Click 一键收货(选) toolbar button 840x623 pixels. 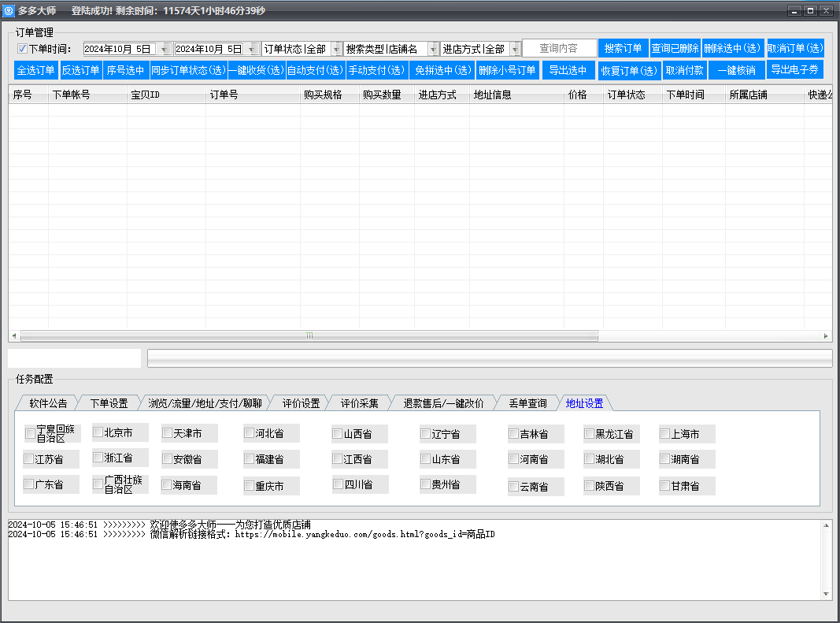click(257, 70)
